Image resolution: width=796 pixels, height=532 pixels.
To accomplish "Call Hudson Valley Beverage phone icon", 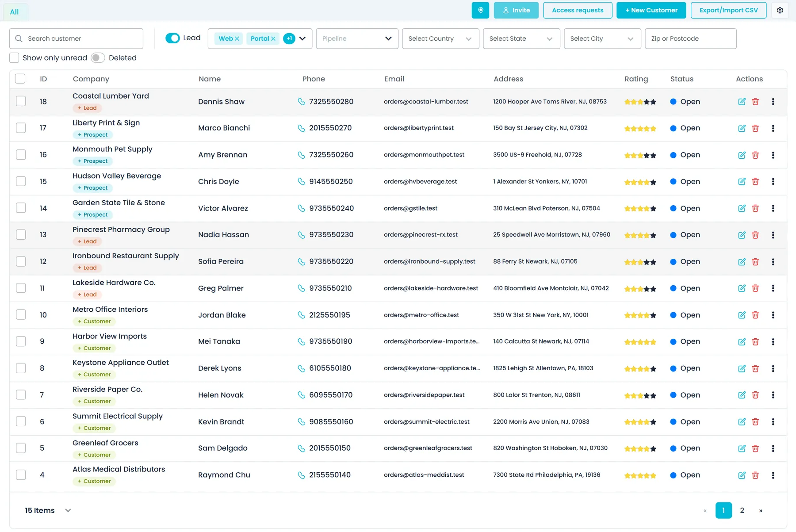I will [x=302, y=182].
